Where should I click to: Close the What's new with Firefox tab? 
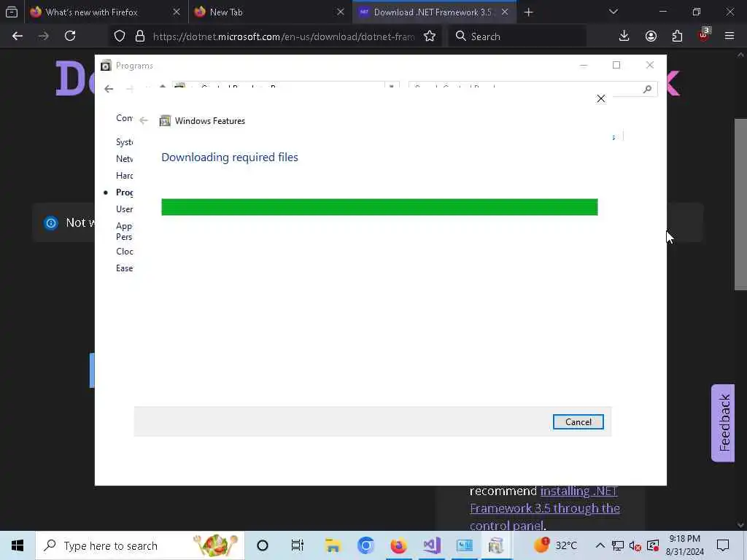point(177,12)
